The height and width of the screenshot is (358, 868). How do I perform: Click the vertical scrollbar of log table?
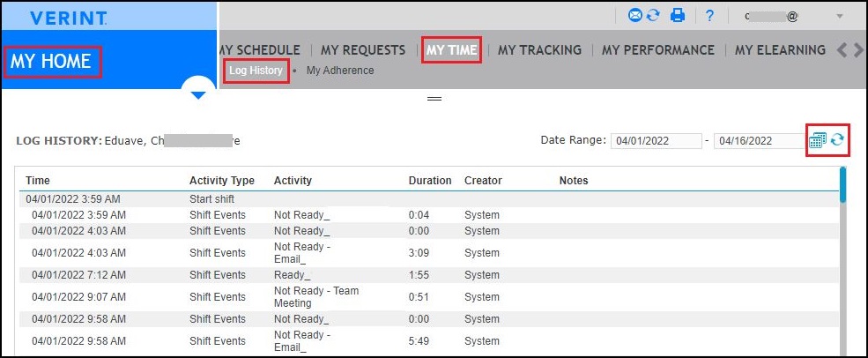842,185
